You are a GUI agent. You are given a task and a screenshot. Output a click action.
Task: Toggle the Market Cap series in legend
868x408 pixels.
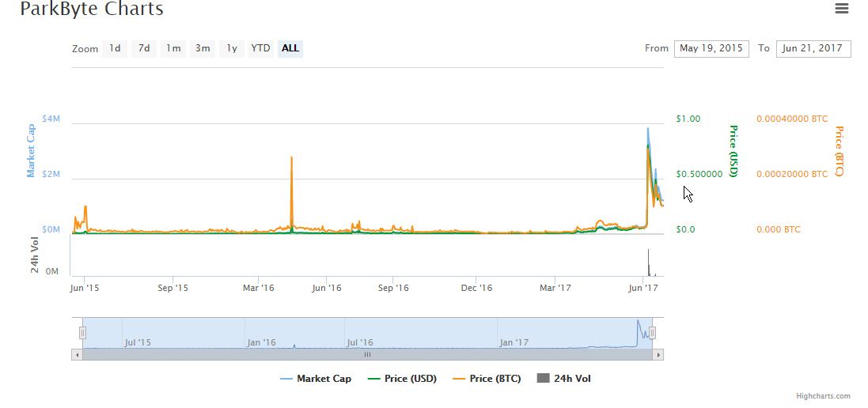point(316,379)
